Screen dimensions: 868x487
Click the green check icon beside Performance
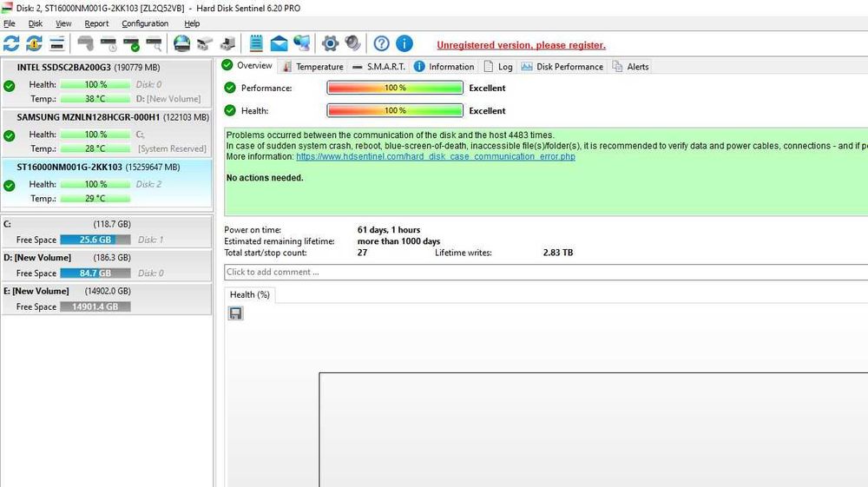click(x=230, y=88)
